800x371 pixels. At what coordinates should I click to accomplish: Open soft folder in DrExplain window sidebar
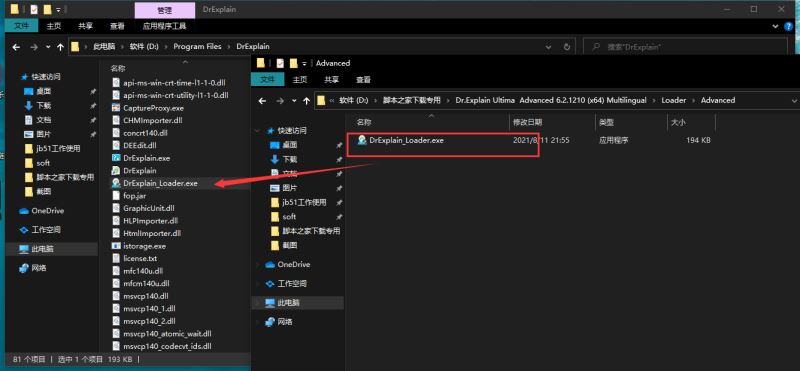[x=37, y=163]
